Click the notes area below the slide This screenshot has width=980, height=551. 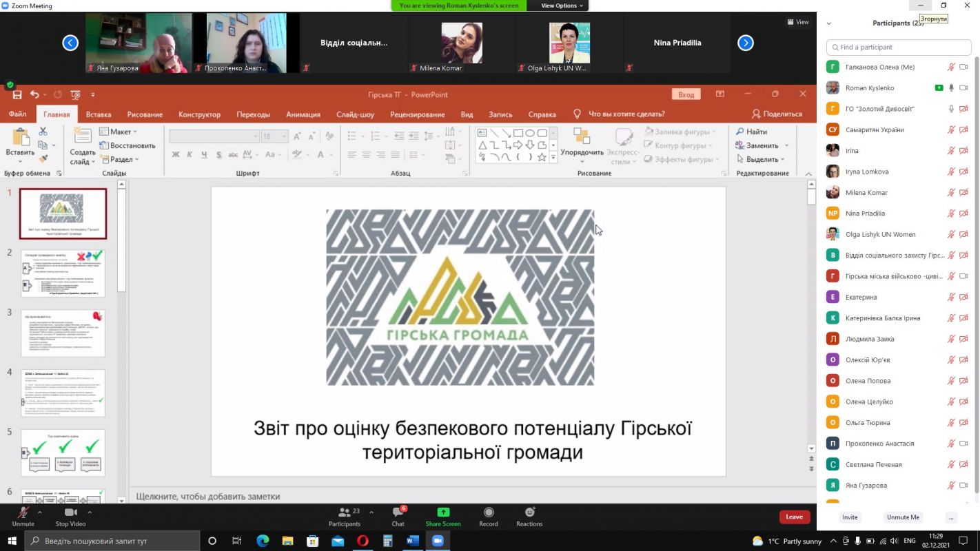[x=469, y=496]
